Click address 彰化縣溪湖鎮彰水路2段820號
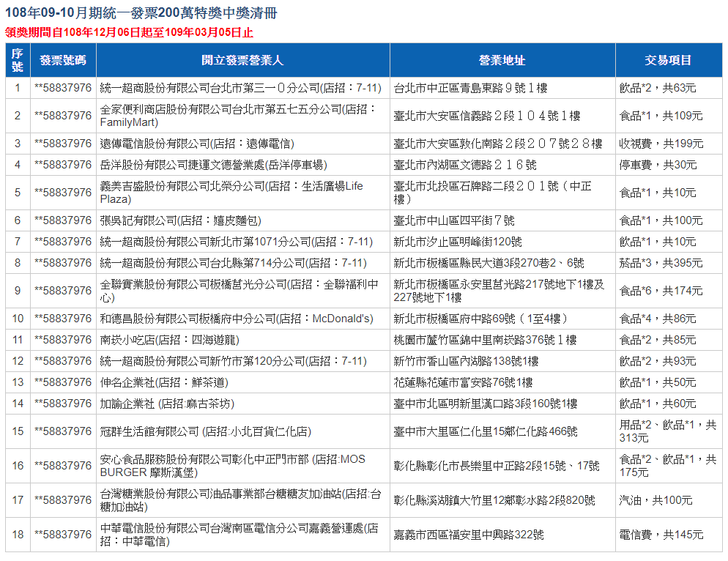 494,501
